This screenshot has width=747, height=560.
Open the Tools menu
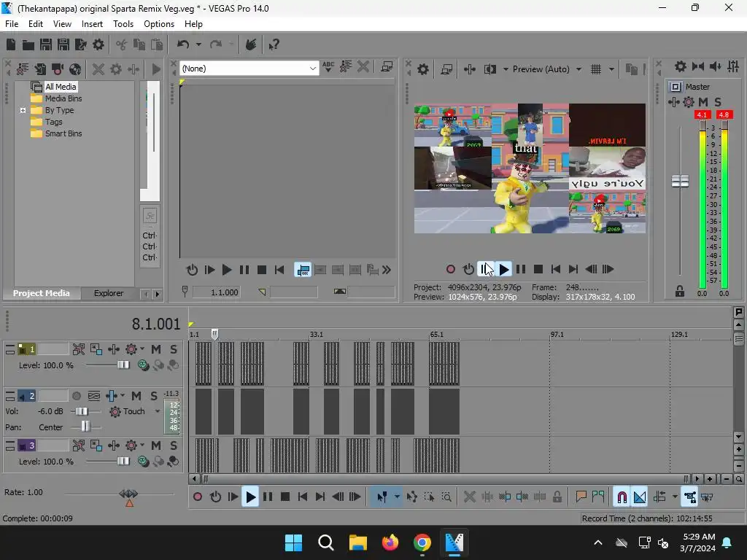tap(123, 24)
